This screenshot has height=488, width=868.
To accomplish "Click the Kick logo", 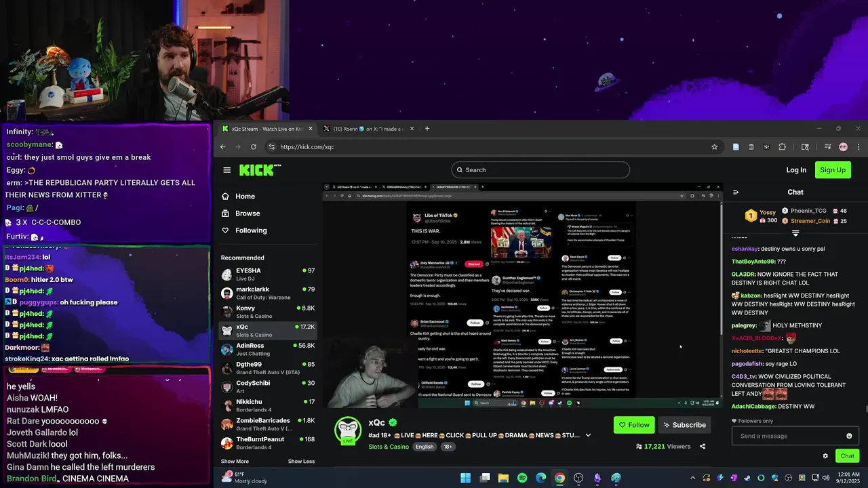I will tap(260, 169).
